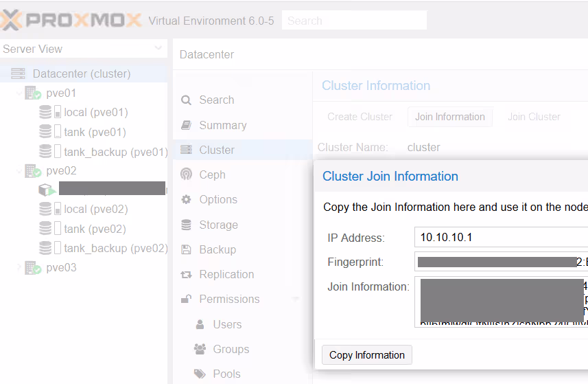Viewport: 588px width, 384px height.
Task: Collapse the pve02 node tree
Action: click(x=19, y=170)
